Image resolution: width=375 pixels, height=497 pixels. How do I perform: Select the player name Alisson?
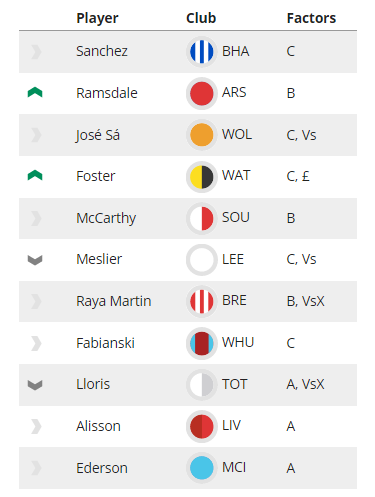coord(98,426)
